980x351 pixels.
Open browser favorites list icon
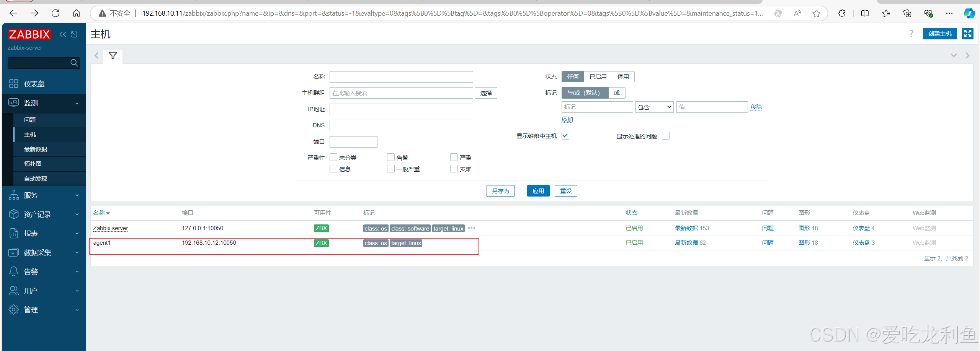(886, 13)
